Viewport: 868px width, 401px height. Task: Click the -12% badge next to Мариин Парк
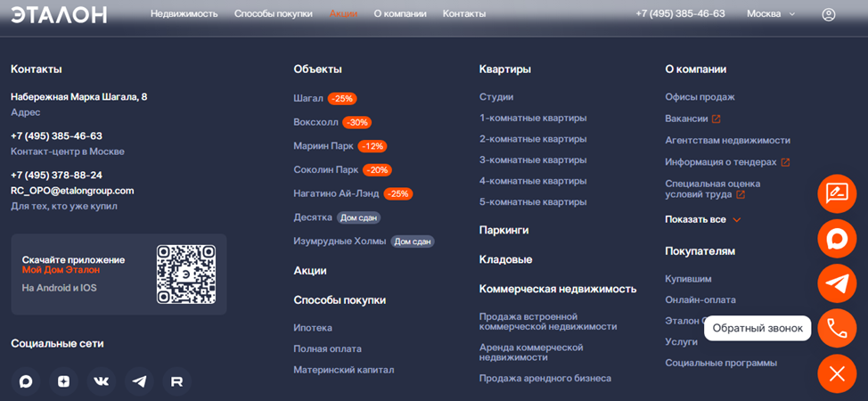[373, 146]
